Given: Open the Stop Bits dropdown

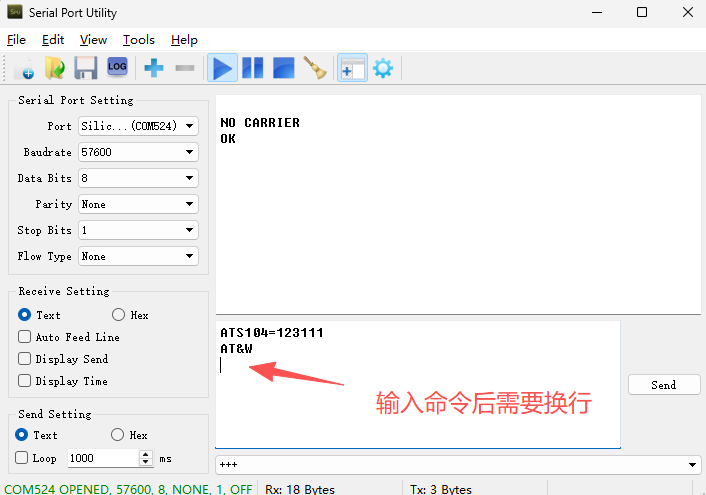Looking at the screenshot, I should [x=138, y=230].
